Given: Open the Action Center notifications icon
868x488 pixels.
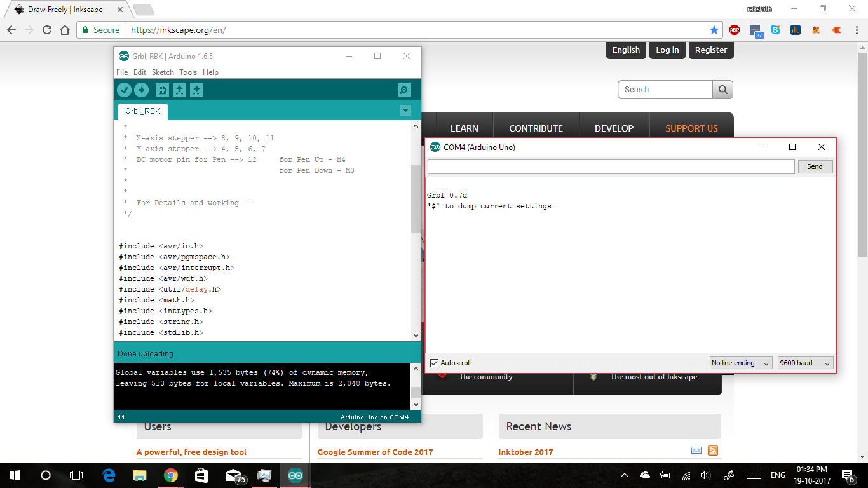Looking at the screenshot, I should [848, 475].
